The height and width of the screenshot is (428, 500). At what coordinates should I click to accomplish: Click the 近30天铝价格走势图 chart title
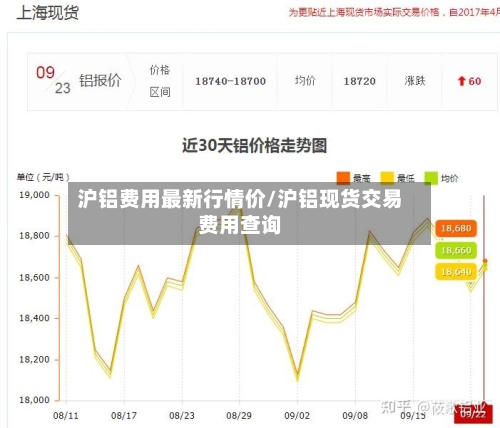(x=254, y=146)
